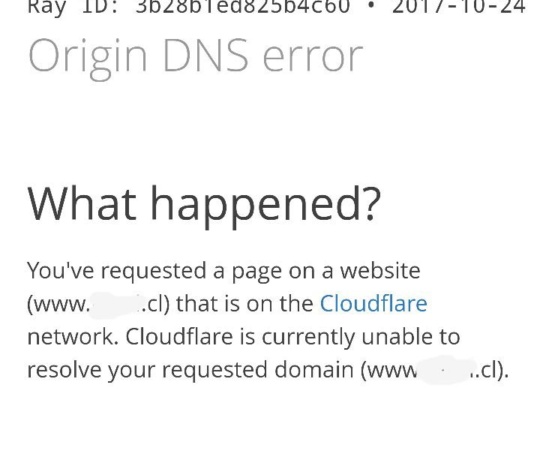Click the first redacted www domain
Image resolution: width=540 pixels, height=460 pixels.
[x=98, y=304]
